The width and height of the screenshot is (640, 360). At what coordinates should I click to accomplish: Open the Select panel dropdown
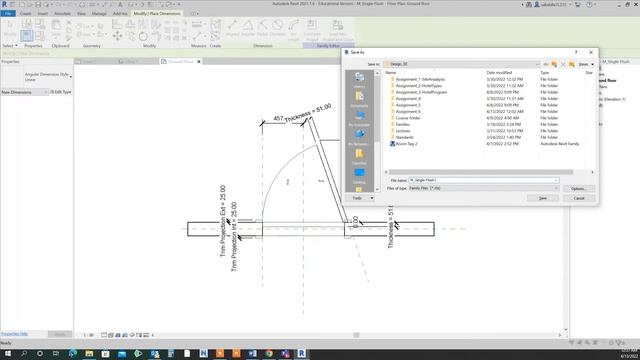coord(10,46)
